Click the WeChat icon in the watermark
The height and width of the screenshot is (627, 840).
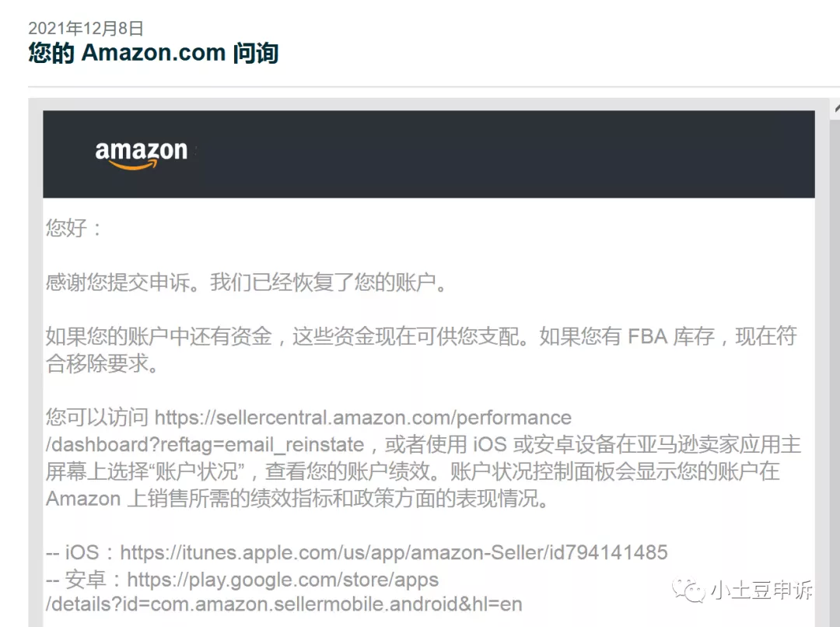[x=689, y=590]
